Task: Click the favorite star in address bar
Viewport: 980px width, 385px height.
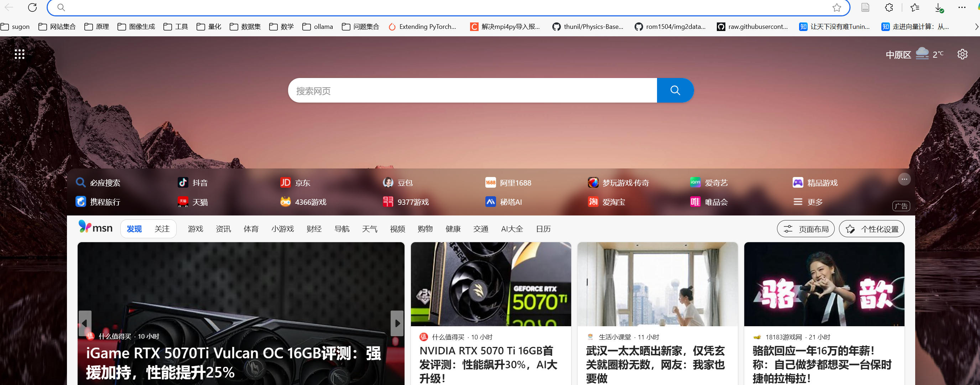Action: [836, 7]
